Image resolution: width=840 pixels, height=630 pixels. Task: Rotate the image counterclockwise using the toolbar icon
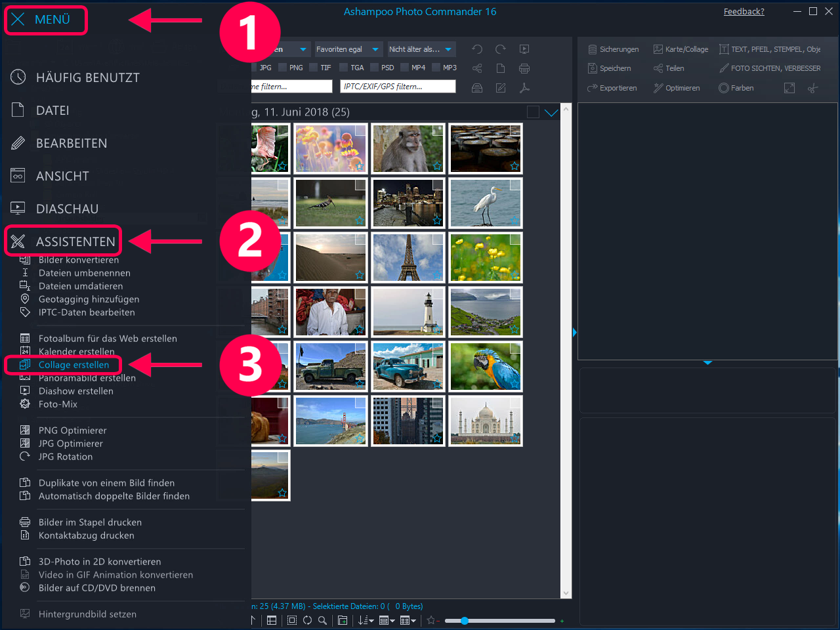477,49
